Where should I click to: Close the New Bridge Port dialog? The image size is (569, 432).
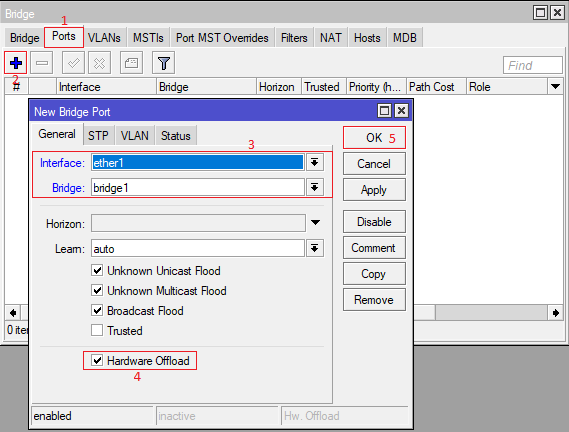401,110
